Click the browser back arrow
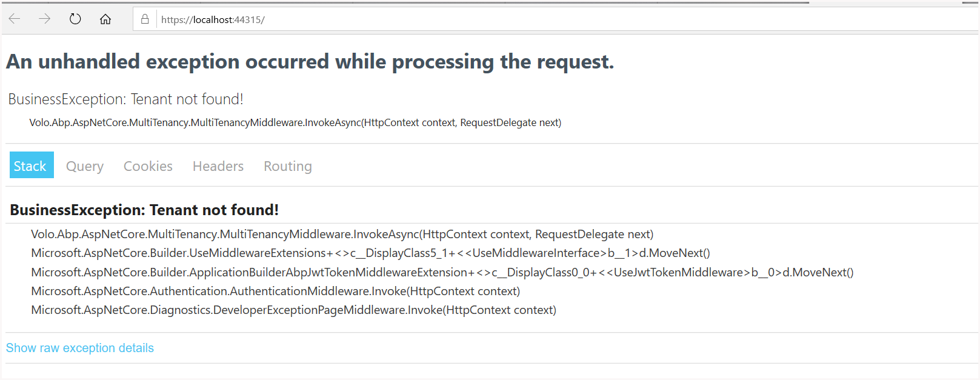980x380 pixels. (x=15, y=19)
